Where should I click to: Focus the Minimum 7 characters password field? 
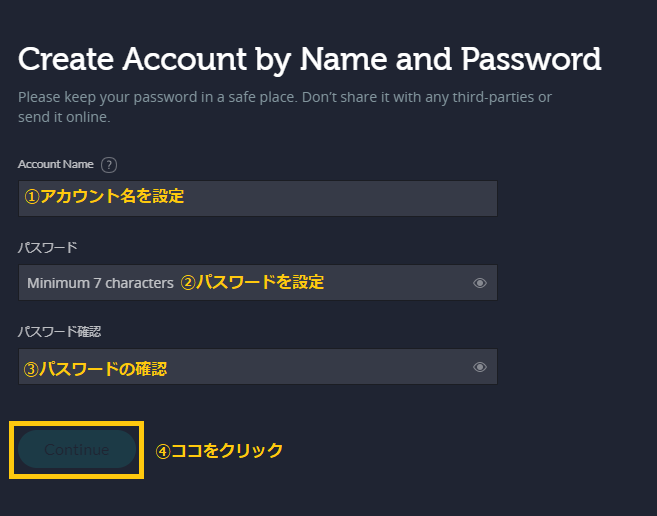[258, 283]
